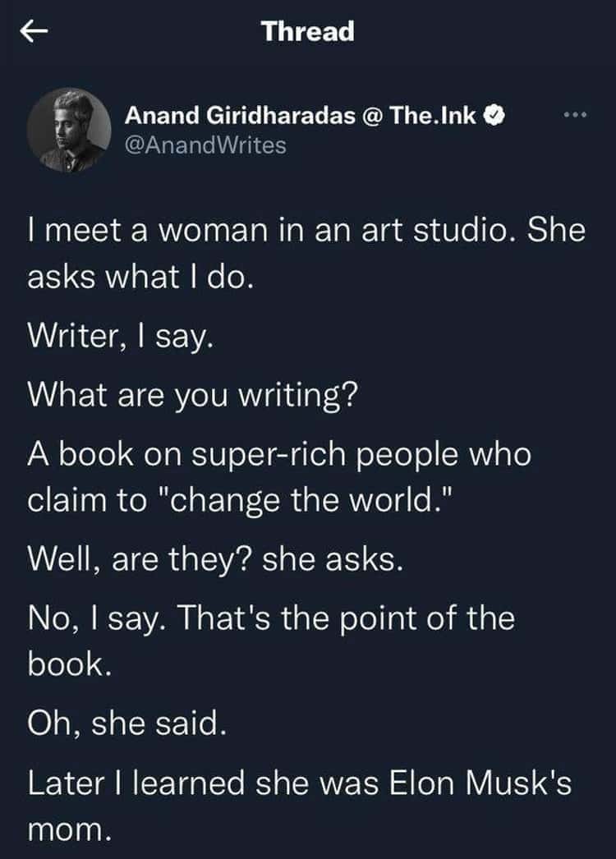Tap the Thread header title
The image size is (616, 859).
(307, 31)
